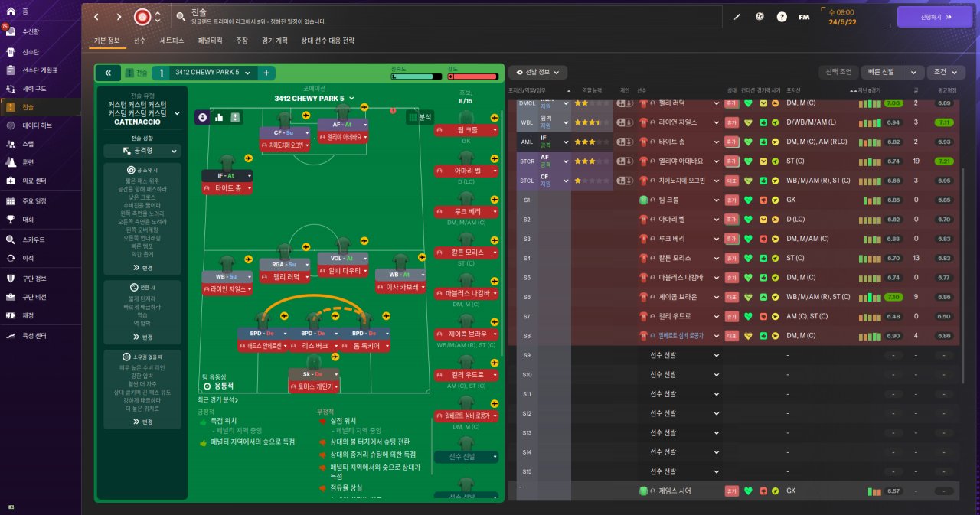Click the 친숙도 familiarity progress bar

click(x=416, y=77)
